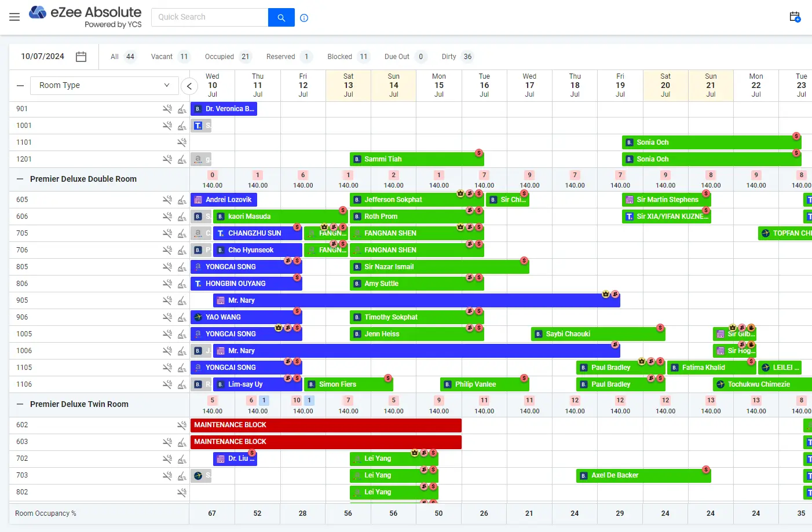Click the dirty broom icon for room 1001
Screen dimensions: 812x532
pyautogui.click(x=182, y=126)
